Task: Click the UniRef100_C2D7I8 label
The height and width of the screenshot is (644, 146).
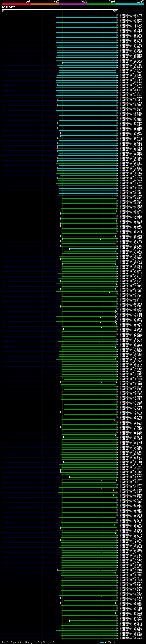Action: [x=131, y=213]
